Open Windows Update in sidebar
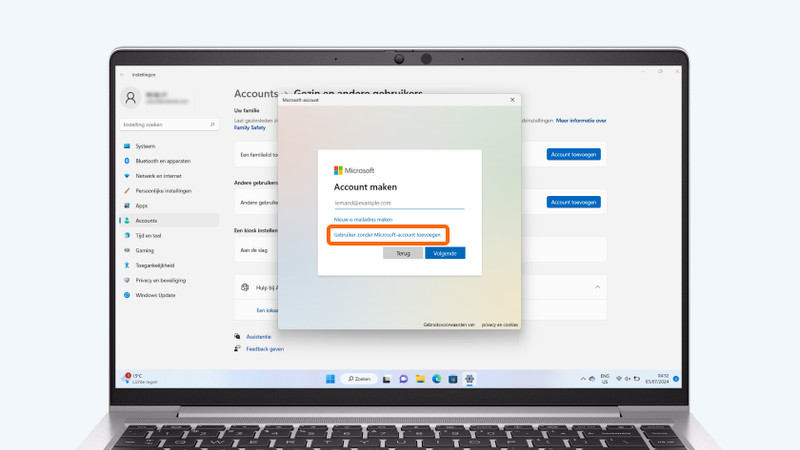 pos(155,295)
